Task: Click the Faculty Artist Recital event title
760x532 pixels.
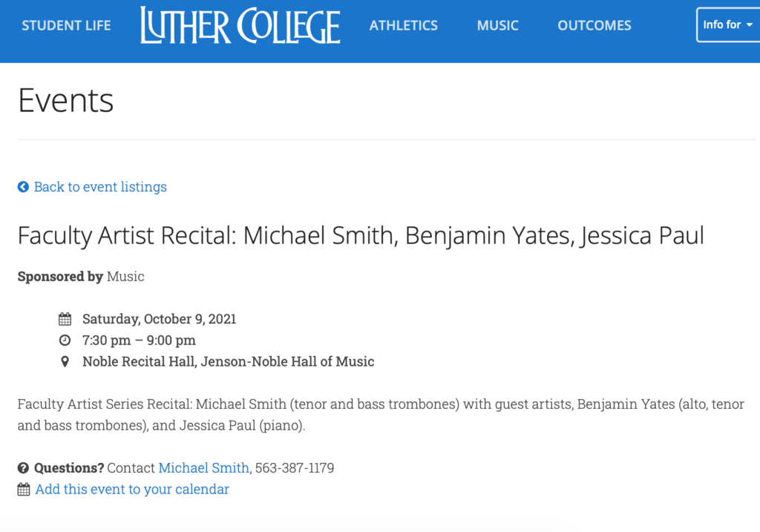Action: (361, 236)
